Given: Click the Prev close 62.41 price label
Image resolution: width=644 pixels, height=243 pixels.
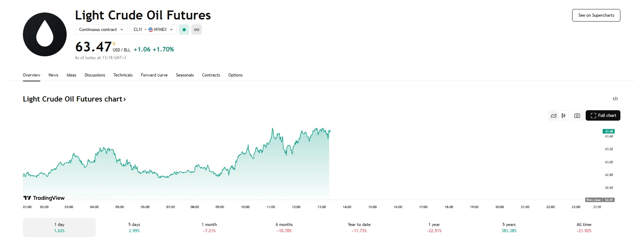Looking at the screenshot, I should point(600,200).
